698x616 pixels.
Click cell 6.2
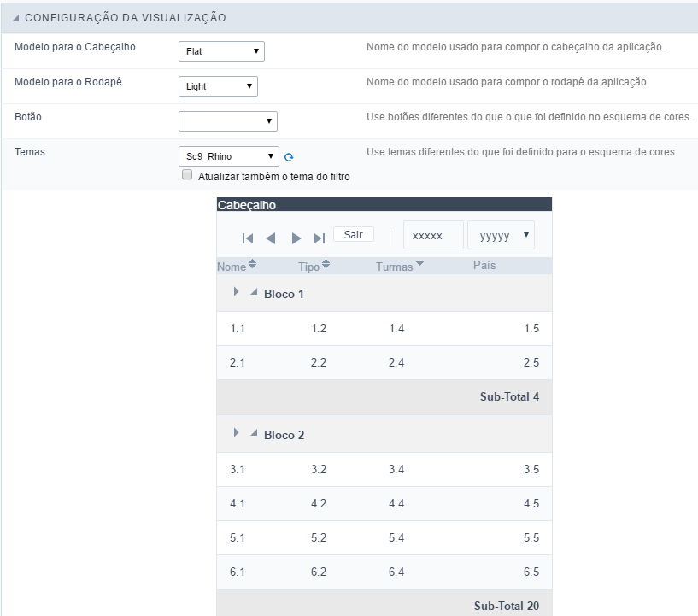click(319, 572)
